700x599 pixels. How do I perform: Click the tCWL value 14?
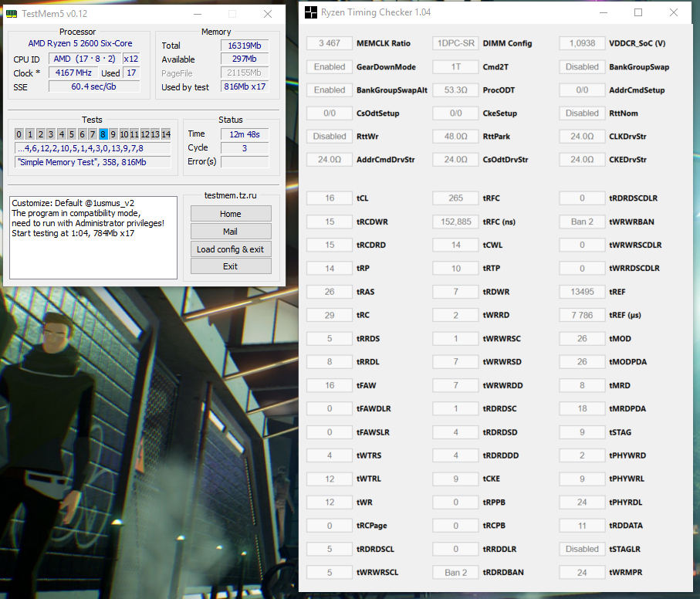(x=456, y=245)
